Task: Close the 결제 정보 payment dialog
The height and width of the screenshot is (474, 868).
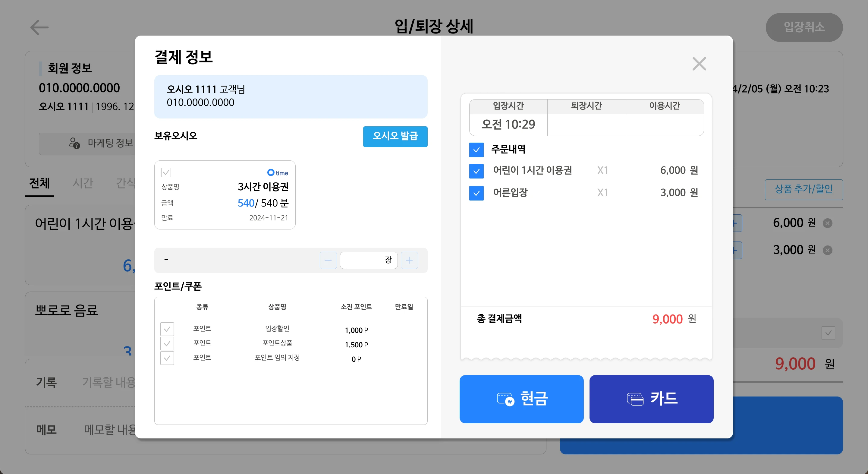Action: click(699, 64)
